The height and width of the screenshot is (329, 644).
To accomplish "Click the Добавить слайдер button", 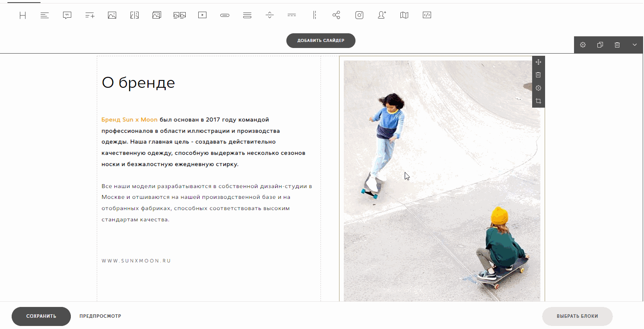I will [321, 41].
